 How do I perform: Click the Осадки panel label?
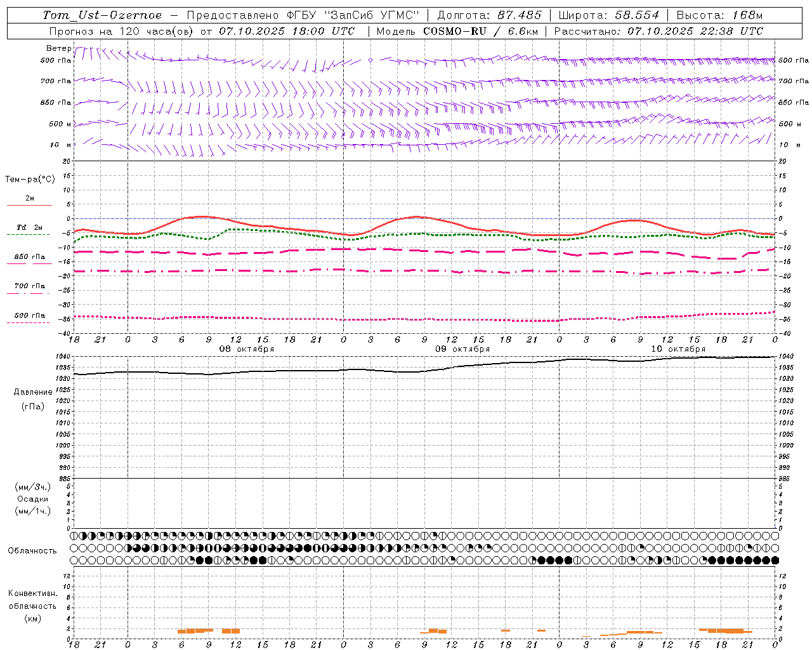[33, 499]
